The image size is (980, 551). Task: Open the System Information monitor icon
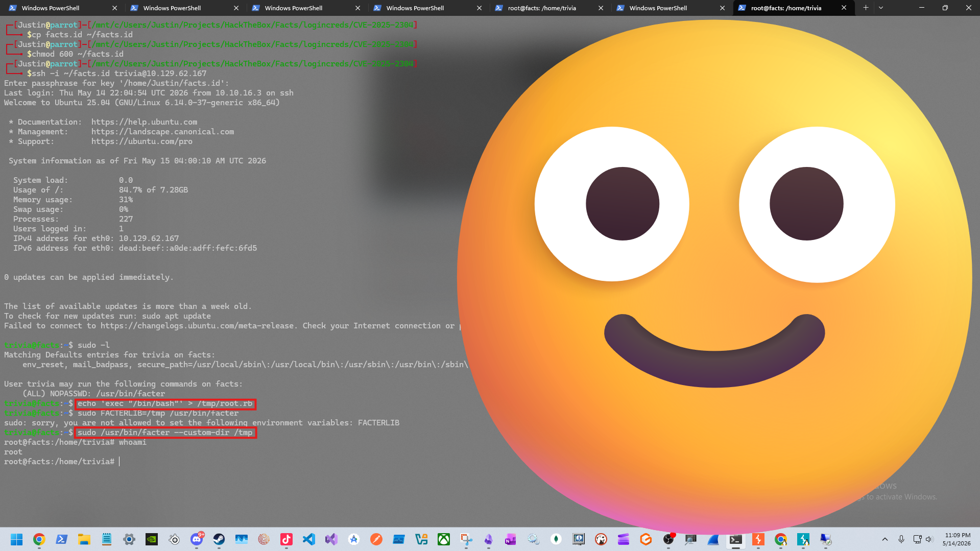pos(579,539)
